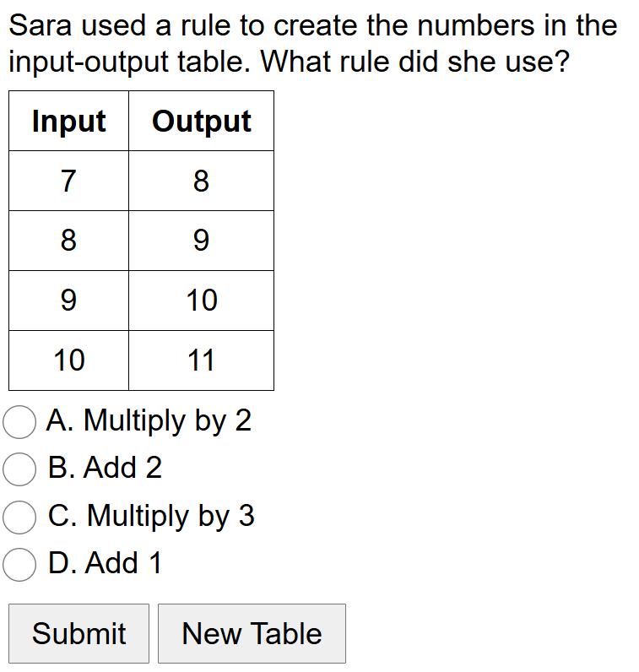
Task: Select the Output column cell showing 8
Action: click(201, 181)
